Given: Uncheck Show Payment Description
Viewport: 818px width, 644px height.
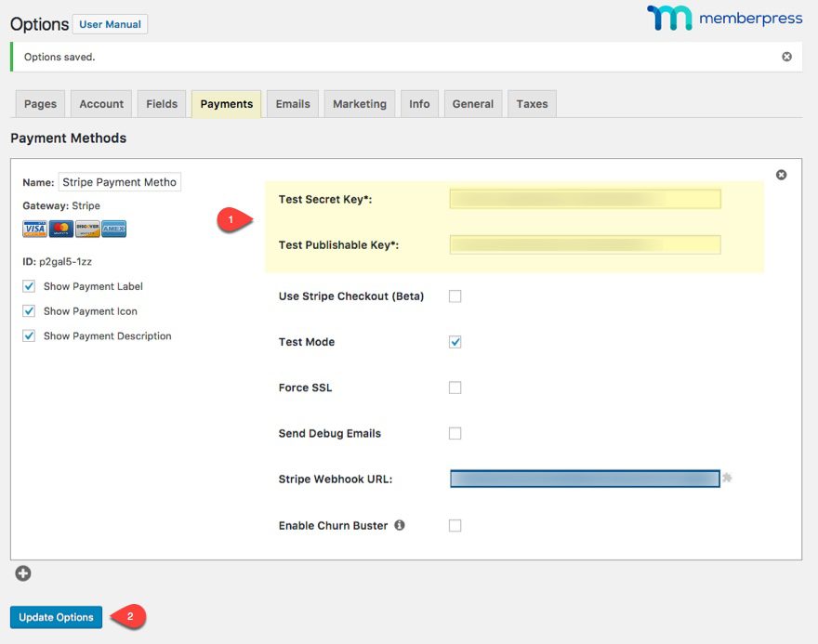Looking at the screenshot, I should 29,335.
